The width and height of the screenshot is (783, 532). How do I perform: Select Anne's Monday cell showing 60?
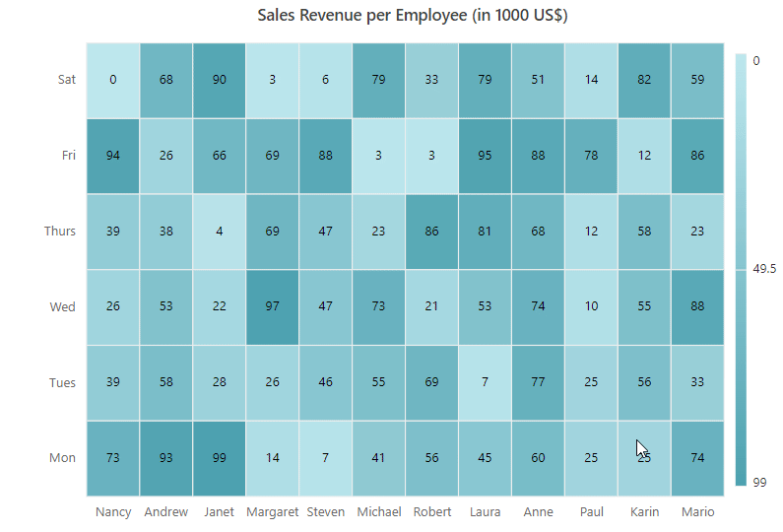538,458
